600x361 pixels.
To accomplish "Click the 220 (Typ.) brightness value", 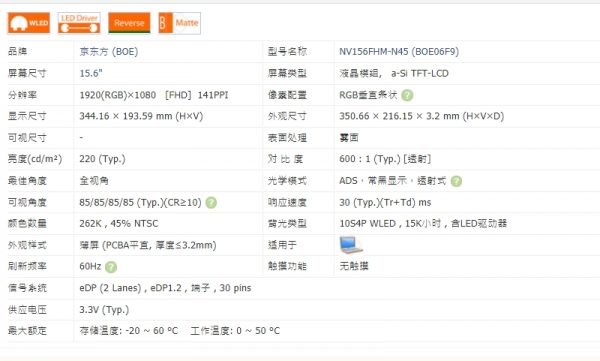I will 102,159.
